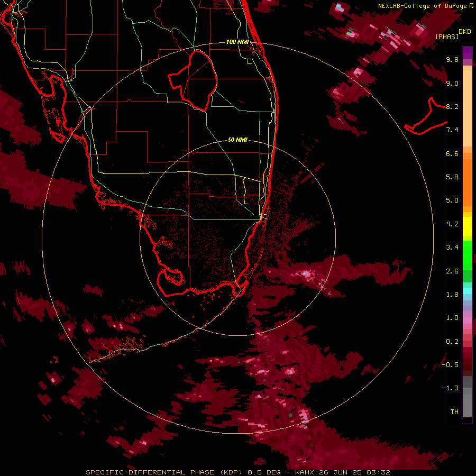The height and width of the screenshot is (476, 476).
Task: Click the 9.0 value on the color scale
Action: tap(452, 83)
